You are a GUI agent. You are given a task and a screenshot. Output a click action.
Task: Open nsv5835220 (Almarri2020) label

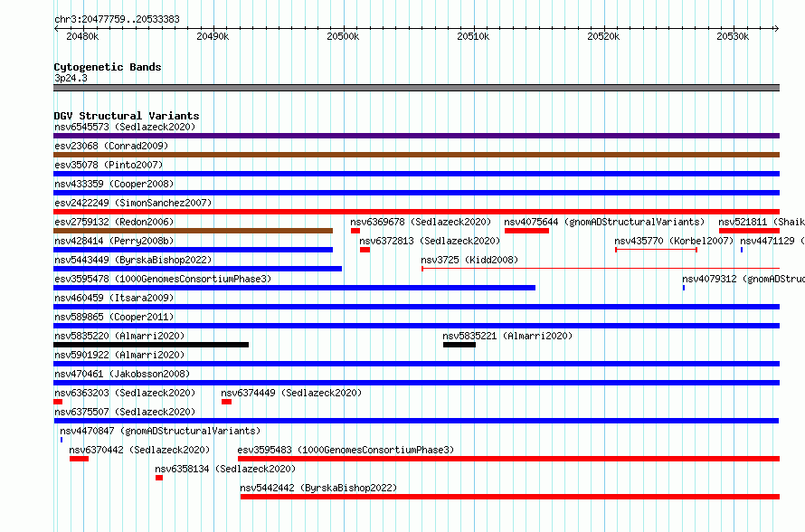tap(119, 336)
